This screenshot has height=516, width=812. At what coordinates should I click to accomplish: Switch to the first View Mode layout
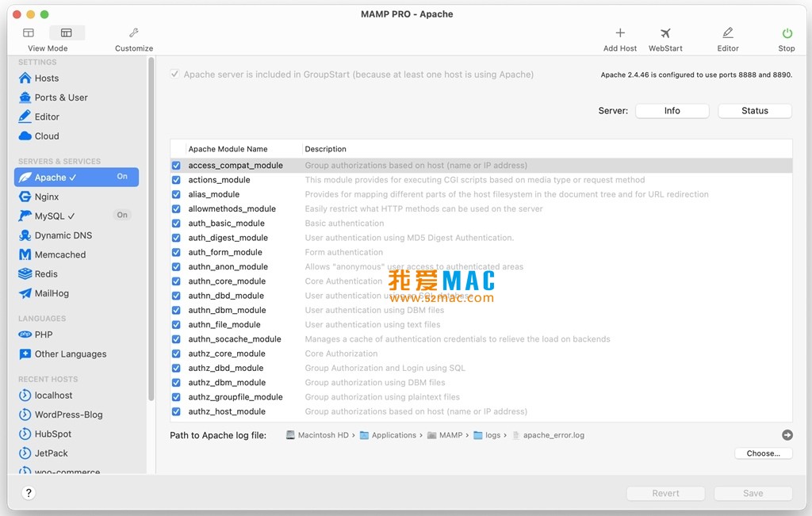pos(29,32)
